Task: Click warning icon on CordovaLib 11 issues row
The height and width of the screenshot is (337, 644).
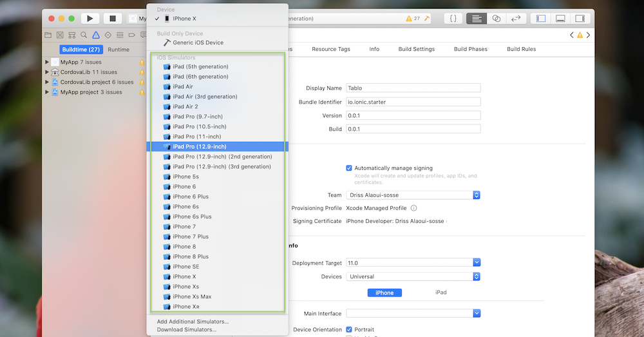Action: point(142,72)
